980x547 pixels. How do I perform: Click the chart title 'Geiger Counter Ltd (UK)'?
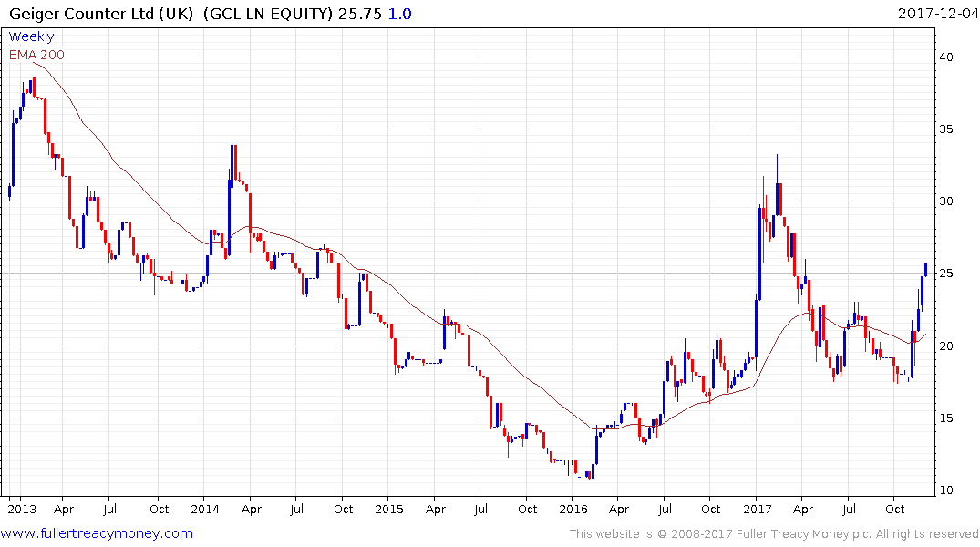[x=102, y=14]
